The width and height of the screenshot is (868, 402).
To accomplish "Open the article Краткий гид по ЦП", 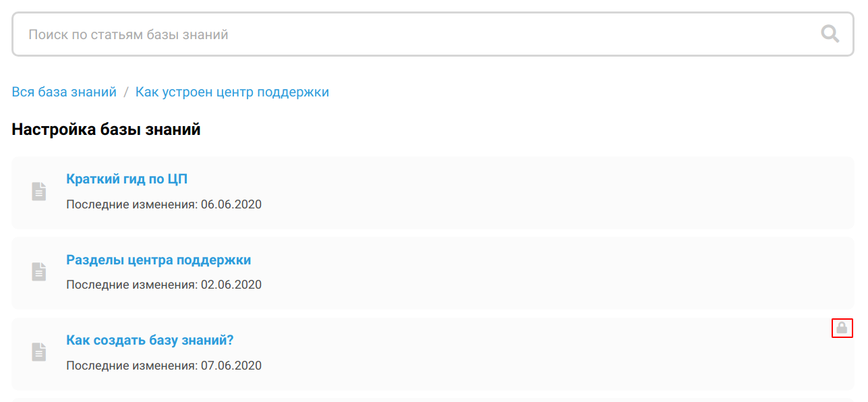I will [127, 179].
